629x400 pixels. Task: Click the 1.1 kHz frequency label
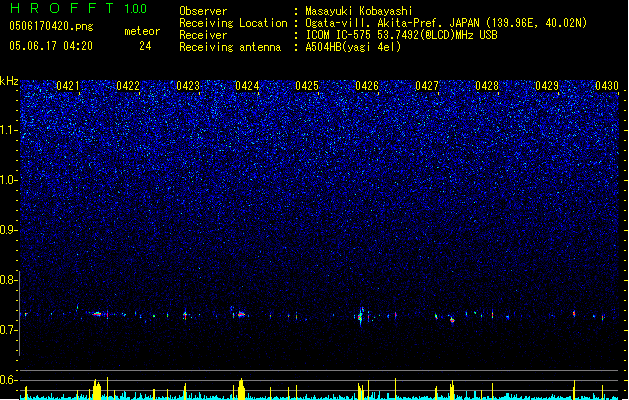(x=9, y=130)
